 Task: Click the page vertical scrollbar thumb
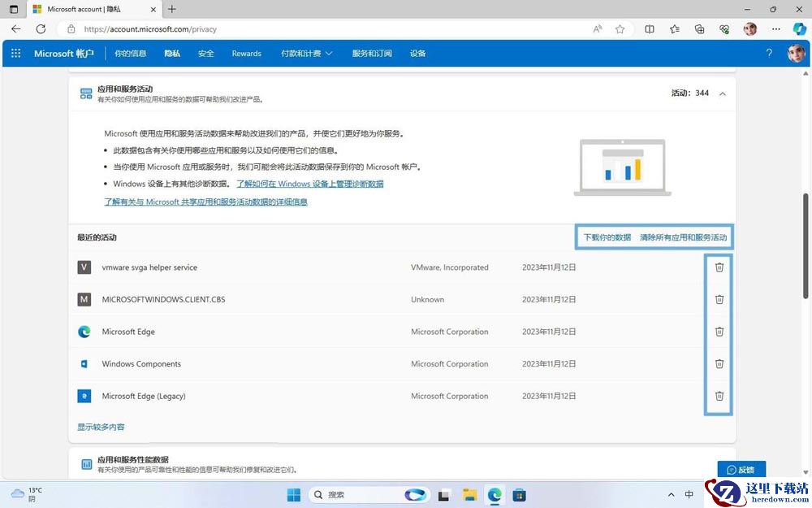point(806,245)
